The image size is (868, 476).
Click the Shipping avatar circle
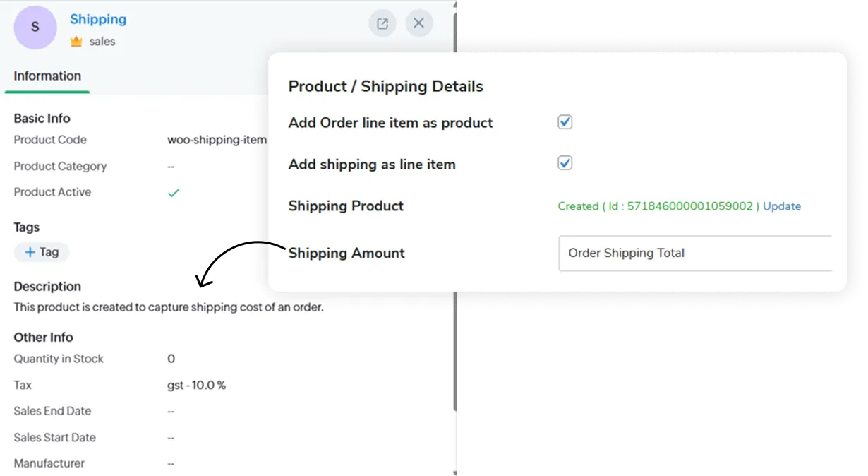point(35,28)
